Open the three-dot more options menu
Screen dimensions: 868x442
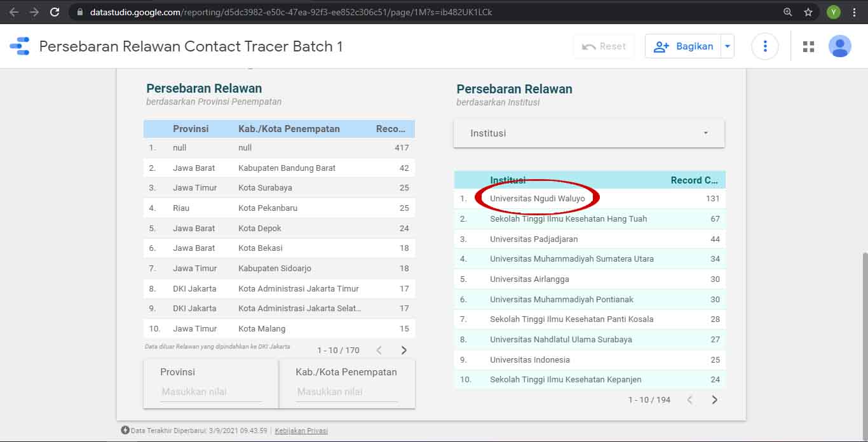pos(765,46)
